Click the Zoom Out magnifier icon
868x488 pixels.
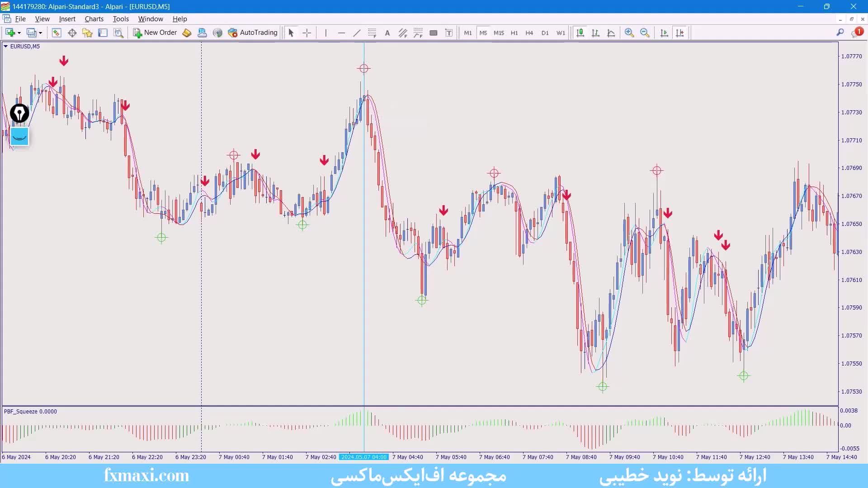coord(645,33)
